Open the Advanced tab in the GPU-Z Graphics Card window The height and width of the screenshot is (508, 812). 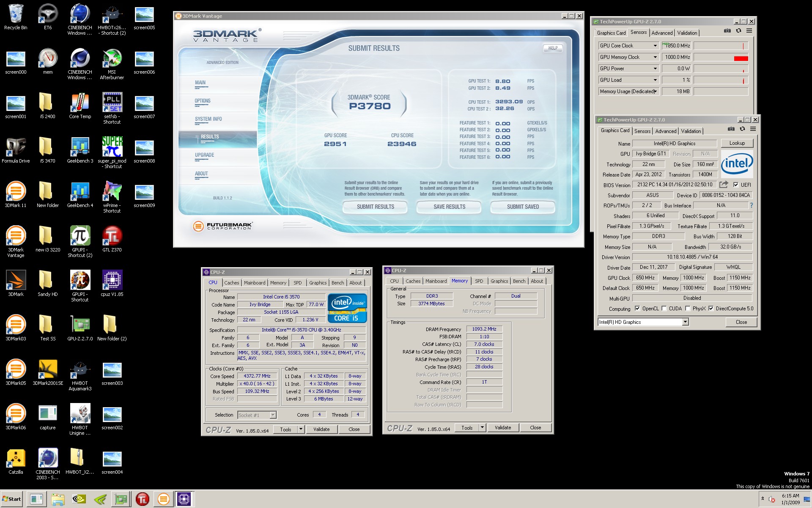point(666,131)
